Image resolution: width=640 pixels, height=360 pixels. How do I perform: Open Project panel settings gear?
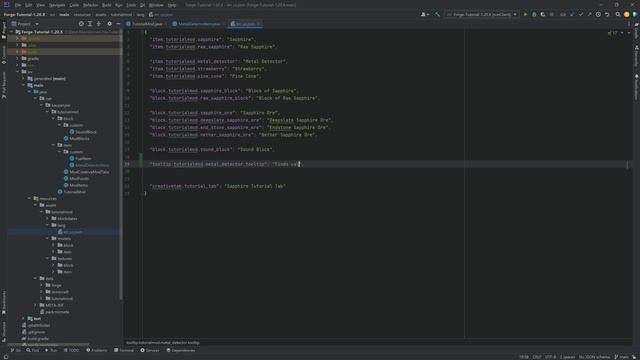tap(109, 24)
